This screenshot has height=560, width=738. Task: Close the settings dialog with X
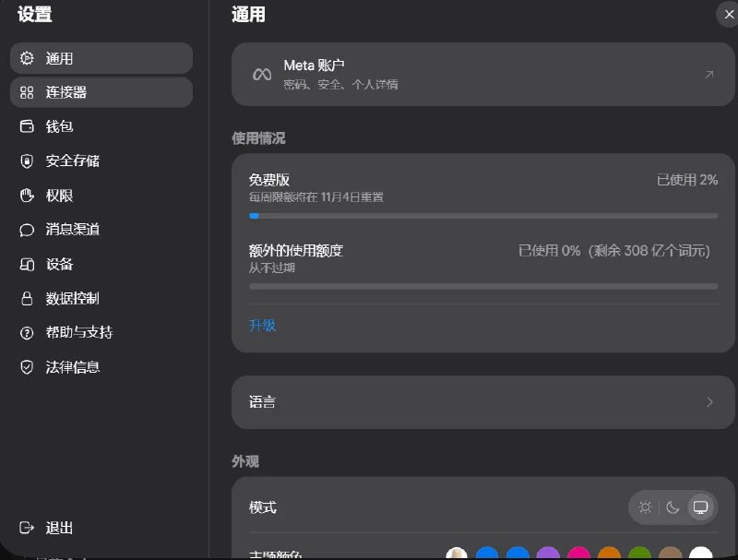tap(729, 15)
